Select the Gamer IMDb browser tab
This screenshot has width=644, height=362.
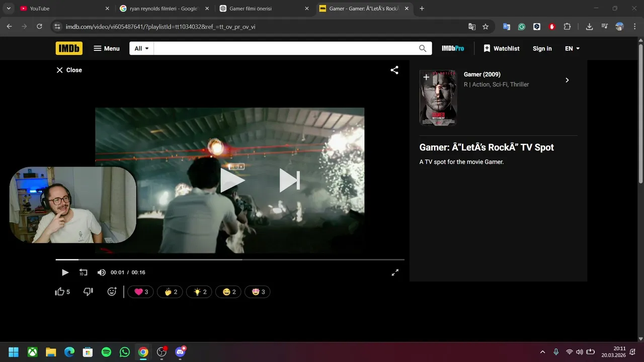[x=364, y=9]
